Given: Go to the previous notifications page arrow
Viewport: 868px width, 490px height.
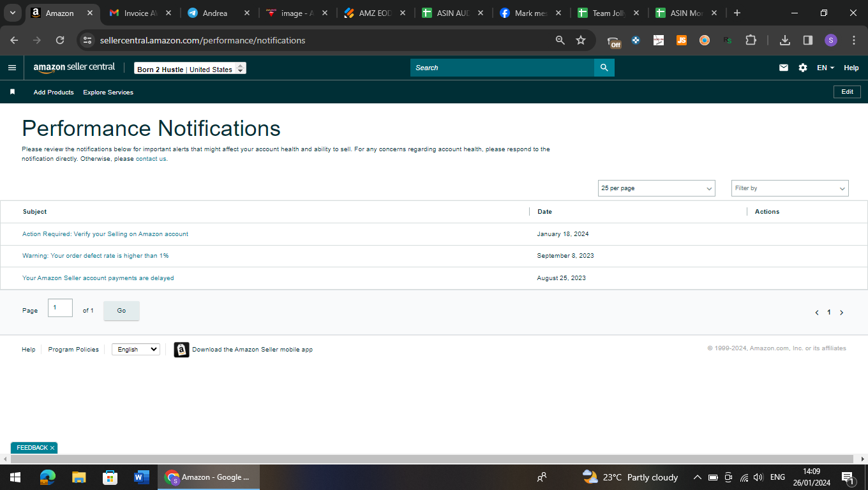Looking at the screenshot, I should 817,313.
